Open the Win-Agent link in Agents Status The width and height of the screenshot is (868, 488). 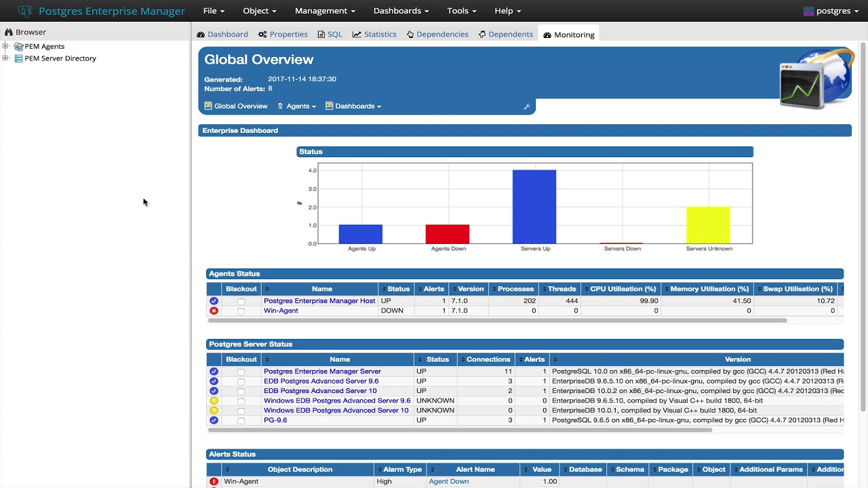pos(281,311)
